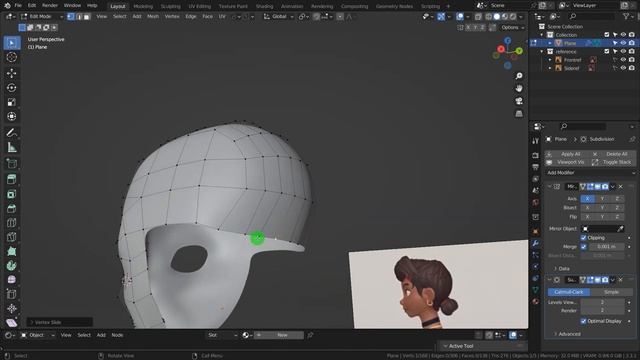Select the Select Box tool
This screenshot has width=640, height=360.
(x=11, y=43)
